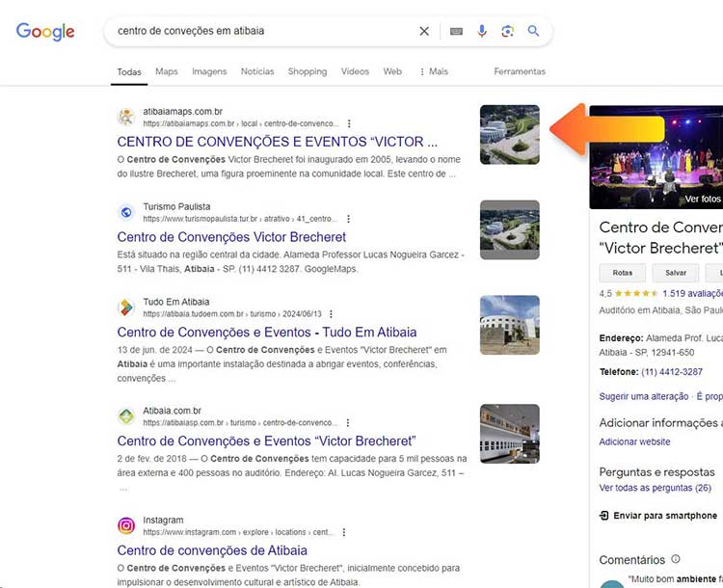Click the atibaiamaps.com.br site name text
Image resolution: width=723 pixels, height=588 pixels.
[x=182, y=112]
